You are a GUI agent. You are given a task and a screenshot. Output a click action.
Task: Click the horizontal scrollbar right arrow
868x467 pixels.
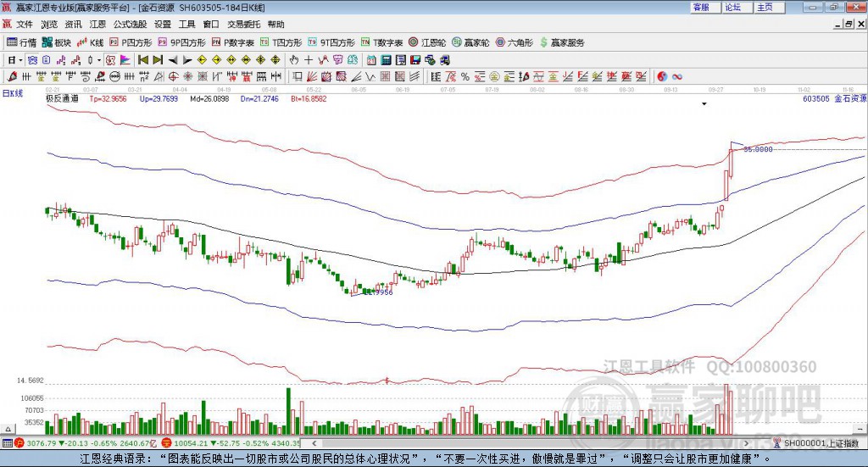pos(746,443)
